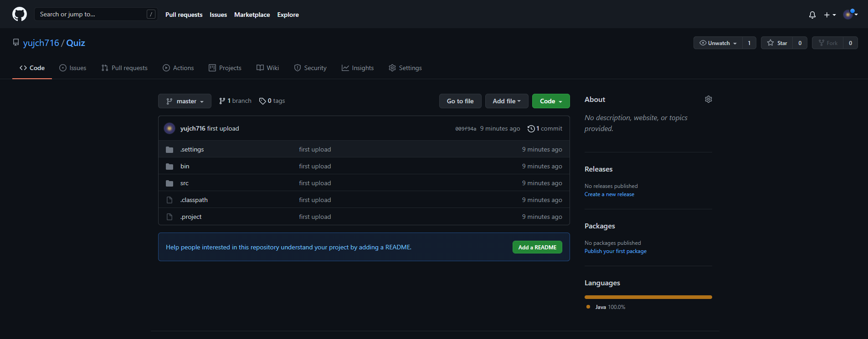Screen dimensions: 868x339
Task: Click the Java 100.0% language link
Action: pos(606,307)
